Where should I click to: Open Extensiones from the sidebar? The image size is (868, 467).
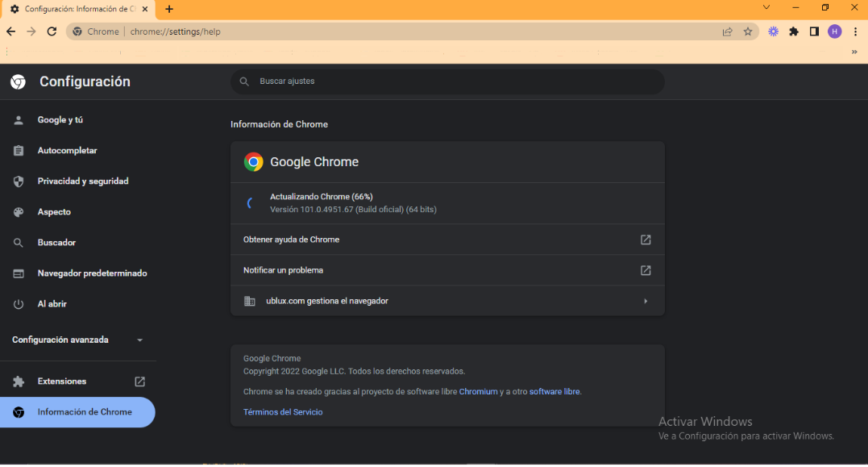click(77, 382)
